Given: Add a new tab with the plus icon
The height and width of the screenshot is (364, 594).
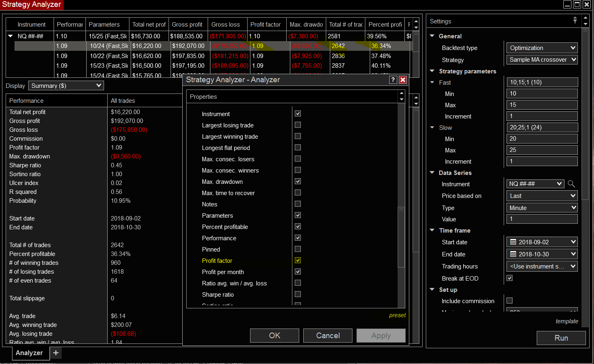Looking at the screenshot, I should click(56, 353).
